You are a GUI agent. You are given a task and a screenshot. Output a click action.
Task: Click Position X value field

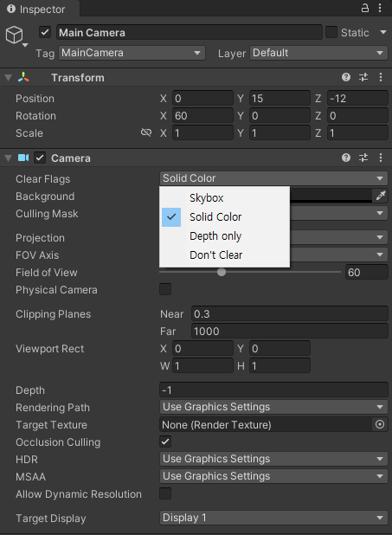202,99
